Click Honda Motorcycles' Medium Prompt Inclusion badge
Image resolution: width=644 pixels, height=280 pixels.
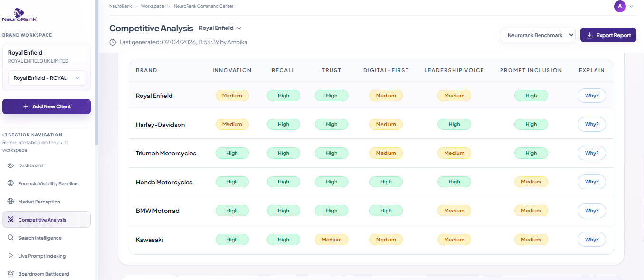point(531,182)
